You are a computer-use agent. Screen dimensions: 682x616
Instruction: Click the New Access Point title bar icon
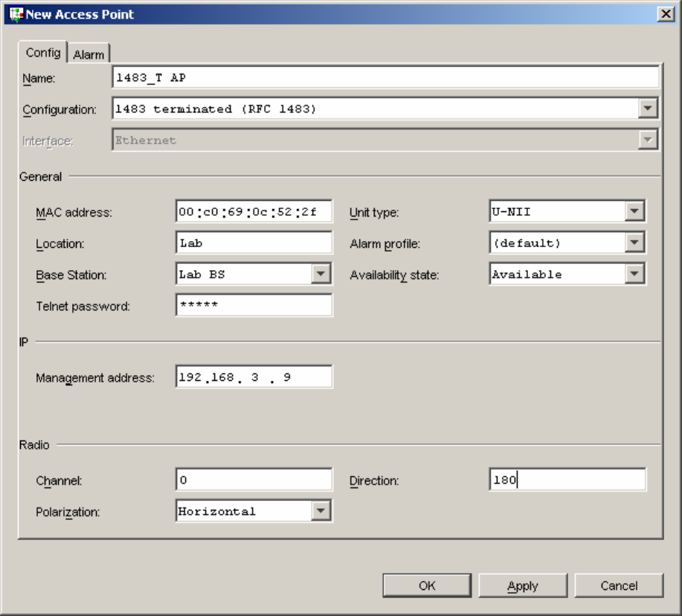pos(16,14)
